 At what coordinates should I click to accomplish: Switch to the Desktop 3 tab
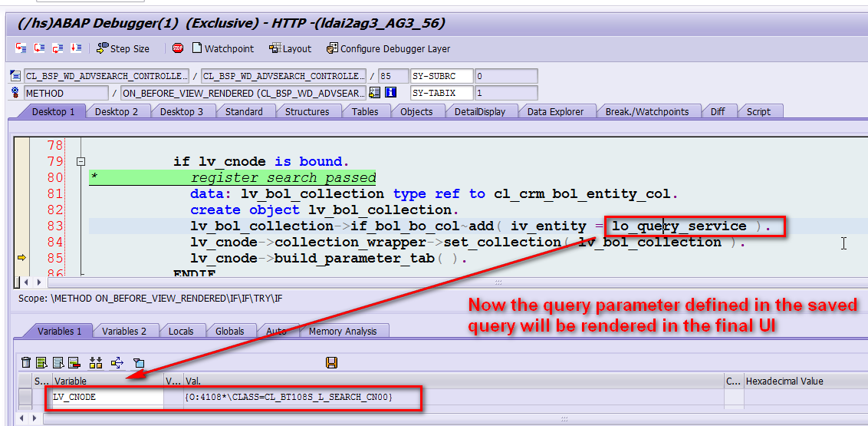click(182, 111)
